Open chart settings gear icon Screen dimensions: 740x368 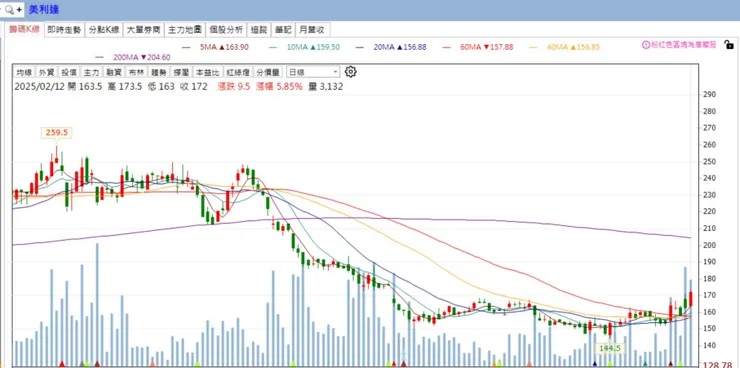[x=350, y=72]
